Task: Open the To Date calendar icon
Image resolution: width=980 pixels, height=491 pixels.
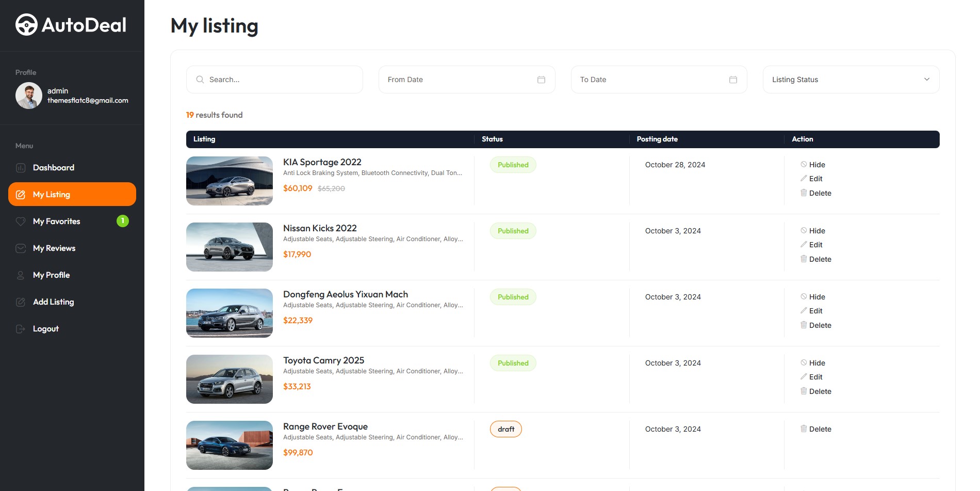Action: tap(733, 80)
